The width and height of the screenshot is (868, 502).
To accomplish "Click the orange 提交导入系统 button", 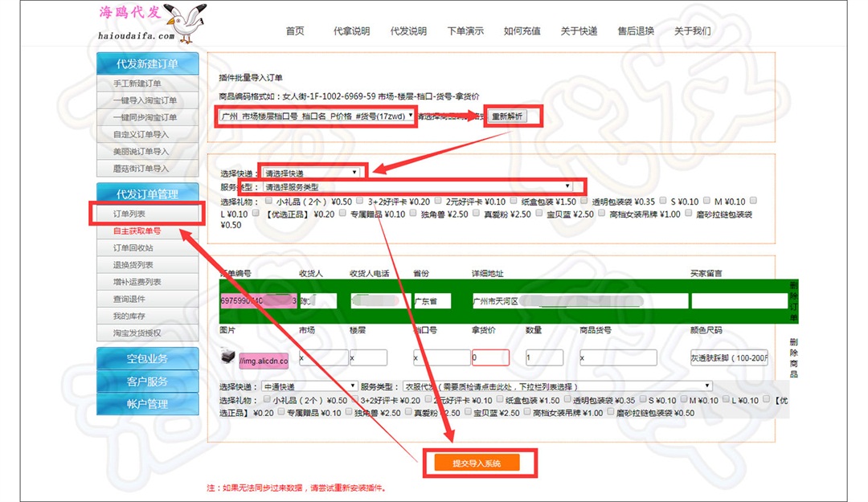I will (x=477, y=463).
